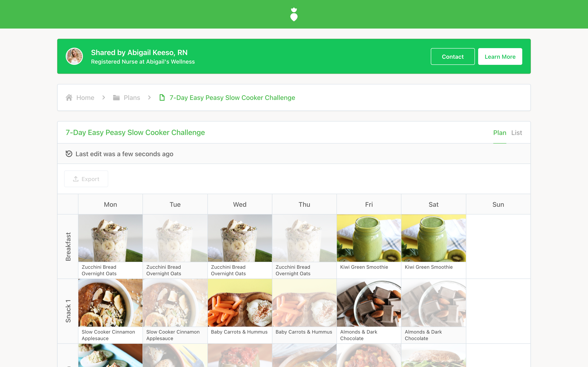The width and height of the screenshot is (588, 367).
Task: Click the upload icon in the Export button
Action: point(76,179)
